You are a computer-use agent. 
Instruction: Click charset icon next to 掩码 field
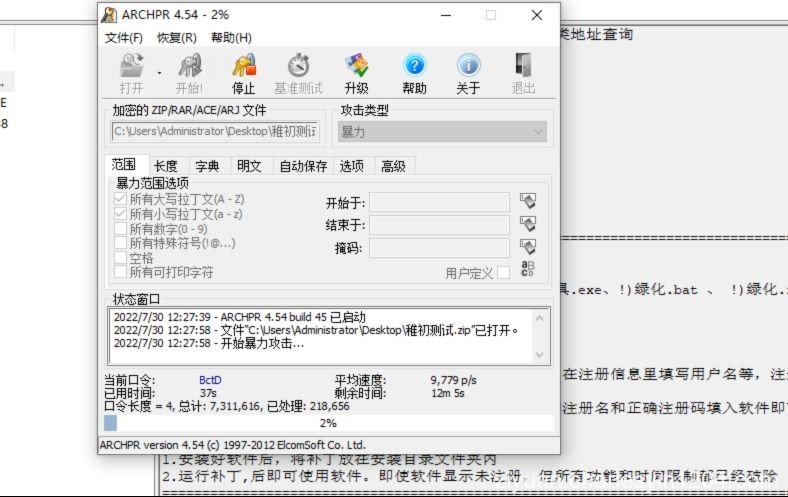point(528,247)
